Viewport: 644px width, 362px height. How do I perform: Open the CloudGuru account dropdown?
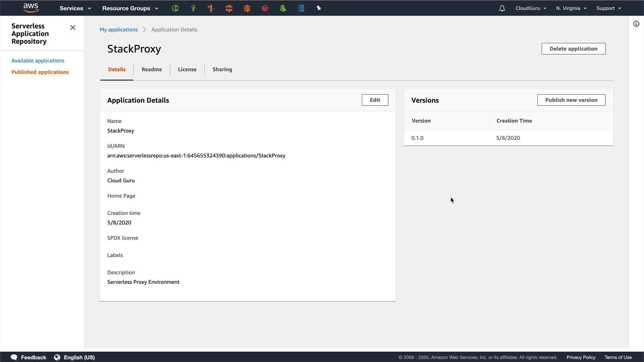[x=531, y=8]
